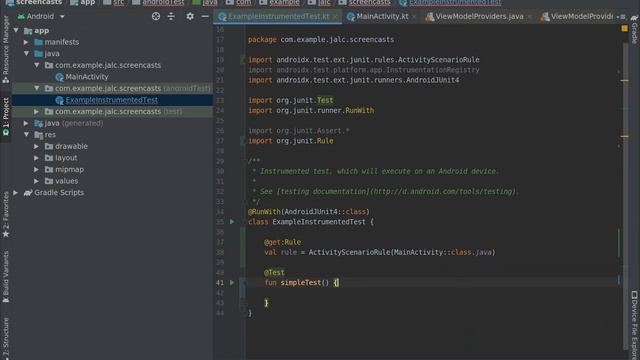640x360 pixels.
Task: Expand the com.example.jalc.screencasts (test) package
Action: pos(37,111)
